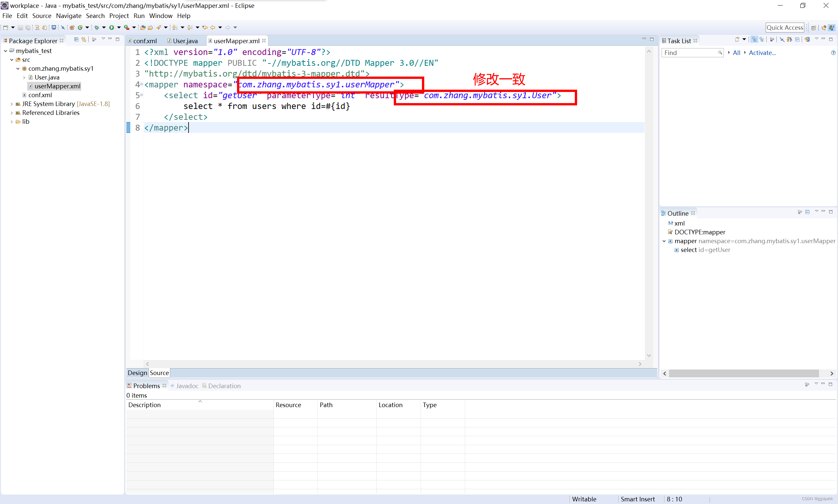Click the green Run button icon

111,27
